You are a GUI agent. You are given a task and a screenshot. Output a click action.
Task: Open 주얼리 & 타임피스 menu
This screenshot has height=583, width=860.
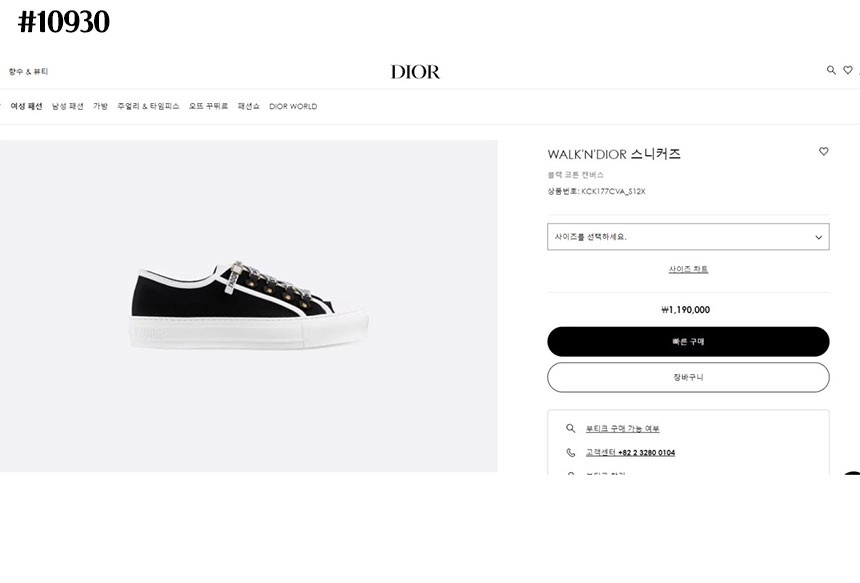click(148, 106)
